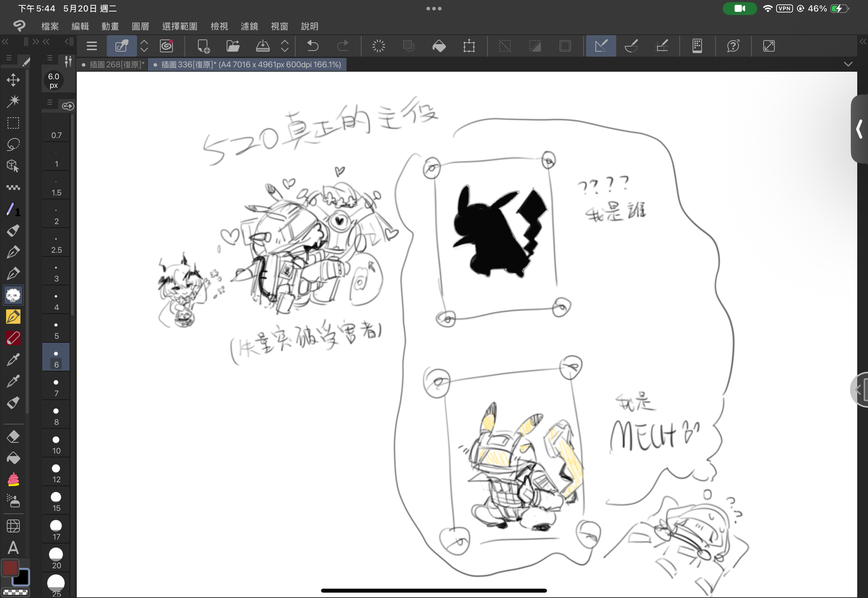
Task: Expand the lower right side panel handle
Action: pos(860,390)
